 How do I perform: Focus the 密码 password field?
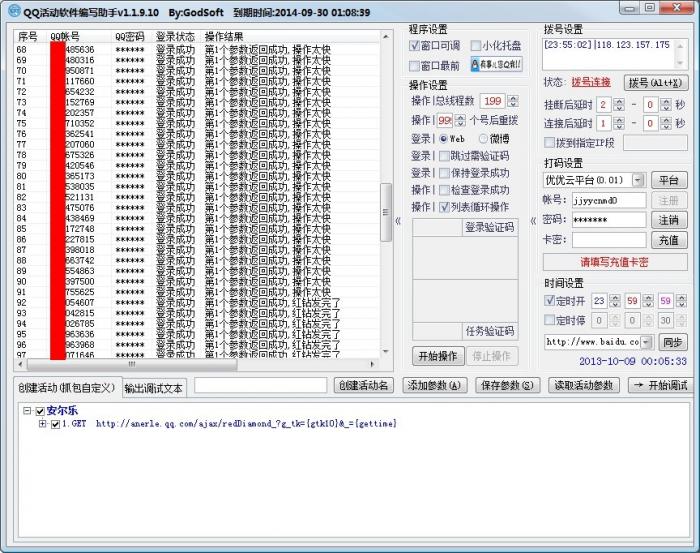pyautogui.click(x=609, y=220)
